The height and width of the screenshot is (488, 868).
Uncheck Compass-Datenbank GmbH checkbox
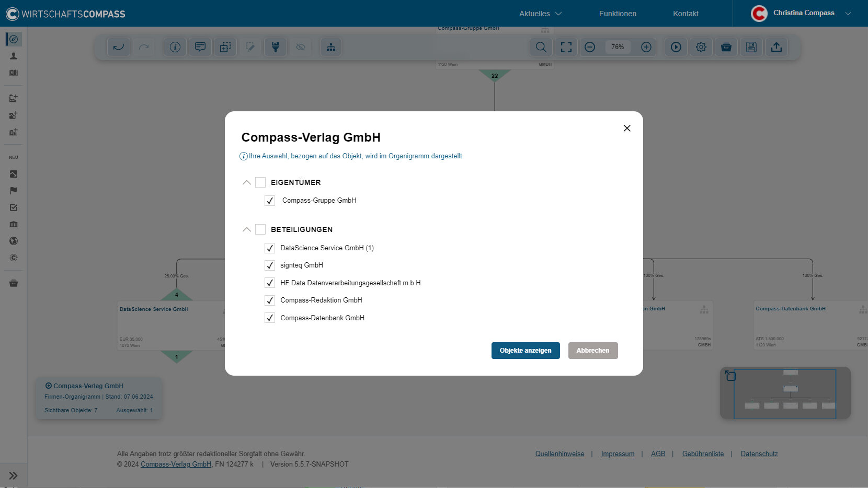pyautogui.click(x=270, y=318)
